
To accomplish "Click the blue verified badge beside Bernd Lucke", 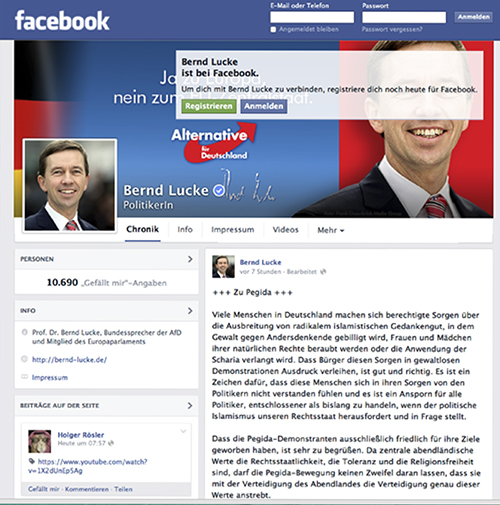I will 219,191.
